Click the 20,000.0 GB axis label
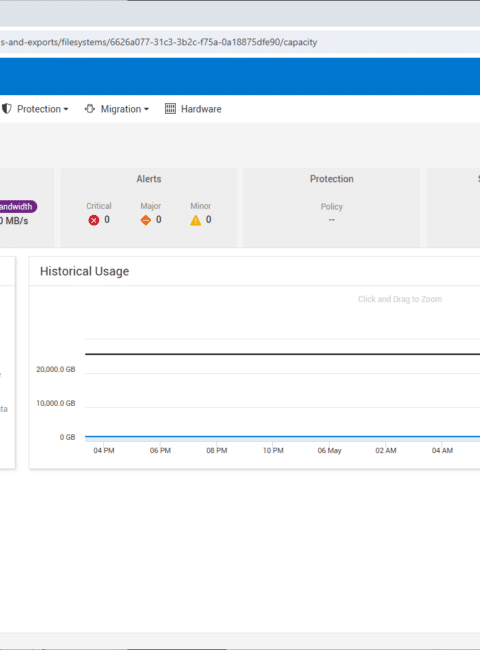 tap(56, 369)
